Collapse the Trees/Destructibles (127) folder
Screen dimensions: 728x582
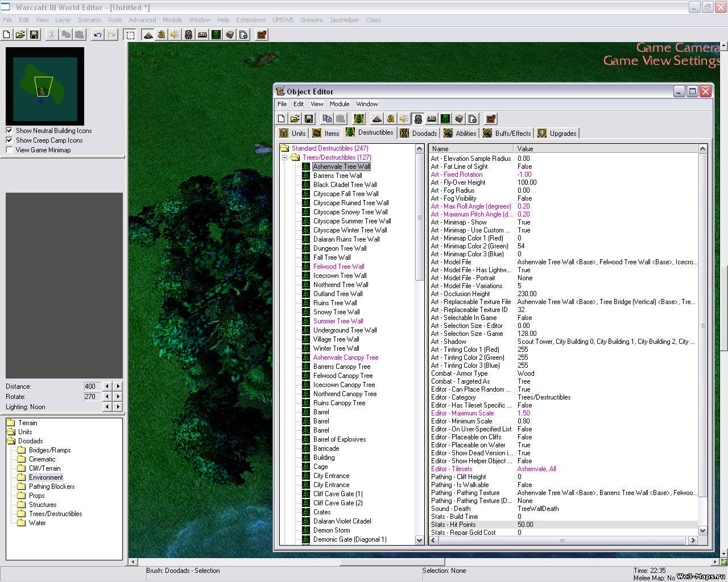pos(285,157)
